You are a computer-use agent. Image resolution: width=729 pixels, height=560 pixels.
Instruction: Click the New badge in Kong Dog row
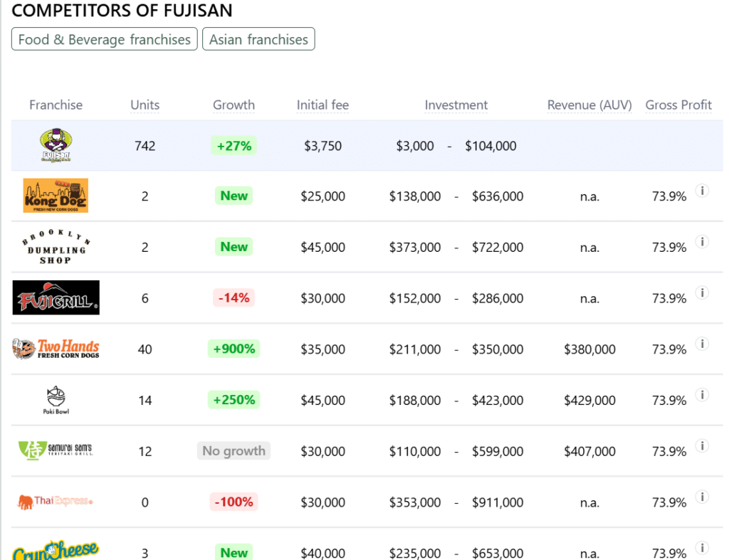tap(234, 196)
